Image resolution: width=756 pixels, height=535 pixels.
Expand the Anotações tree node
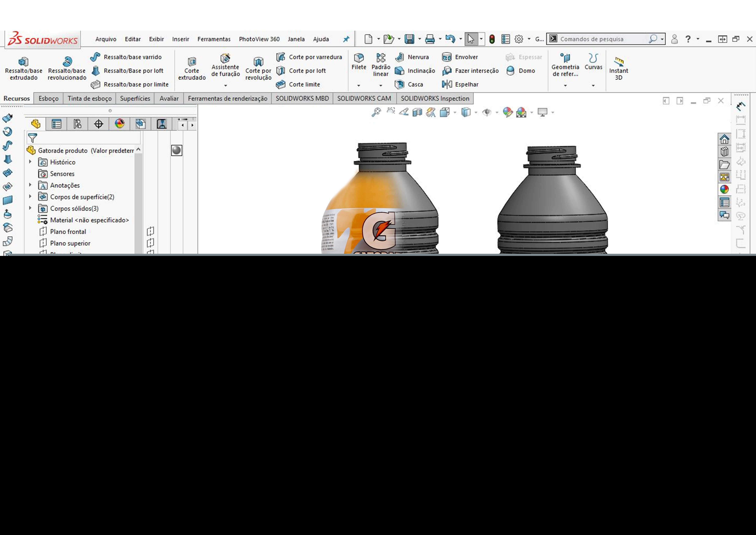30,185
